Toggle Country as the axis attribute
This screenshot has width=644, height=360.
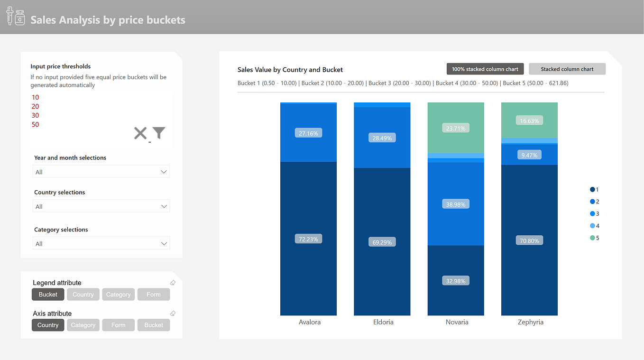(47, 325)
